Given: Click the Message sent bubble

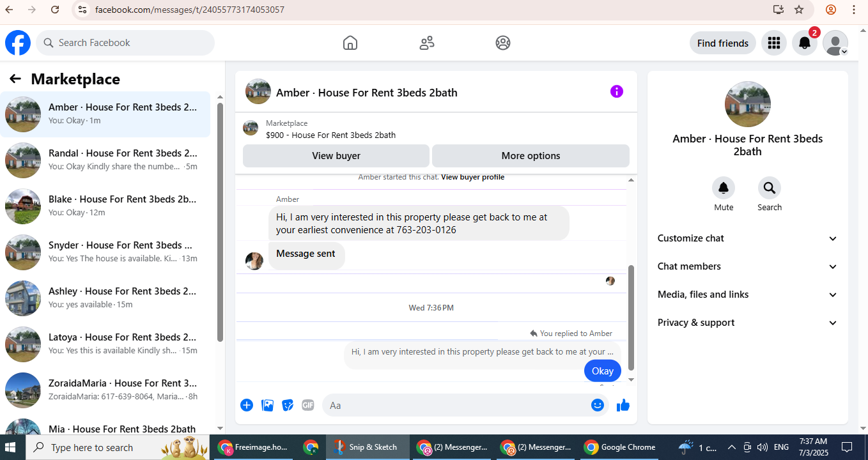Looking at the screenshot, I should [306, 254].
